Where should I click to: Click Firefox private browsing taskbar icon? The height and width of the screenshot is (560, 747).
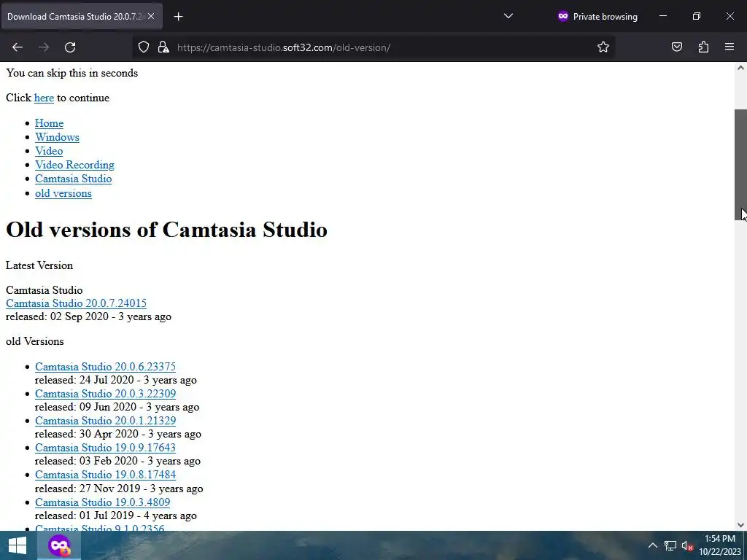click(59, 545)
